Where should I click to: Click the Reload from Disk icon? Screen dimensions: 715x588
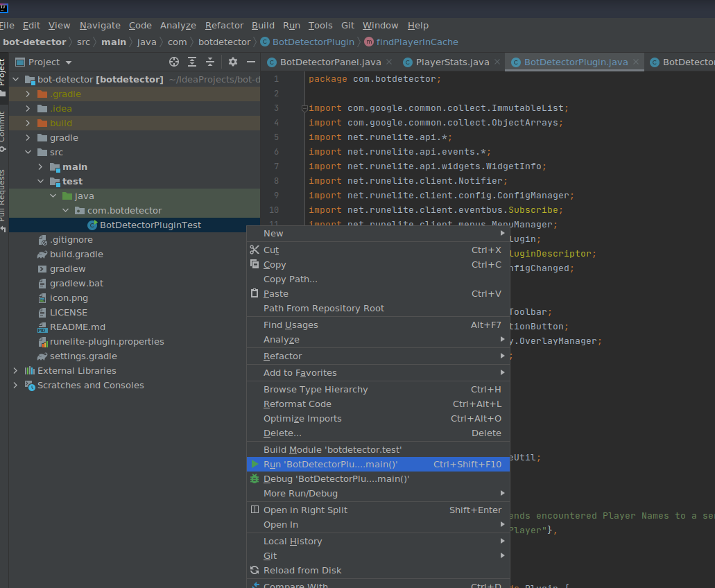pyautogui.click(x=255, y=570)
